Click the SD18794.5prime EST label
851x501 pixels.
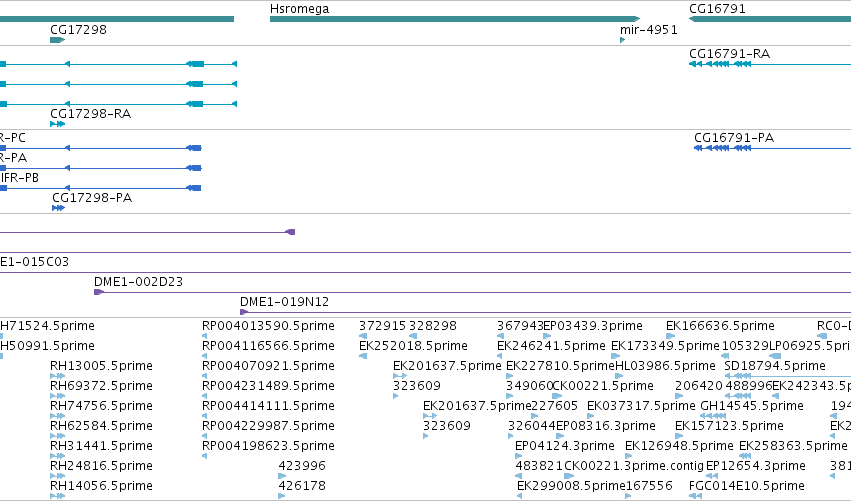click(x=775, y=366)
